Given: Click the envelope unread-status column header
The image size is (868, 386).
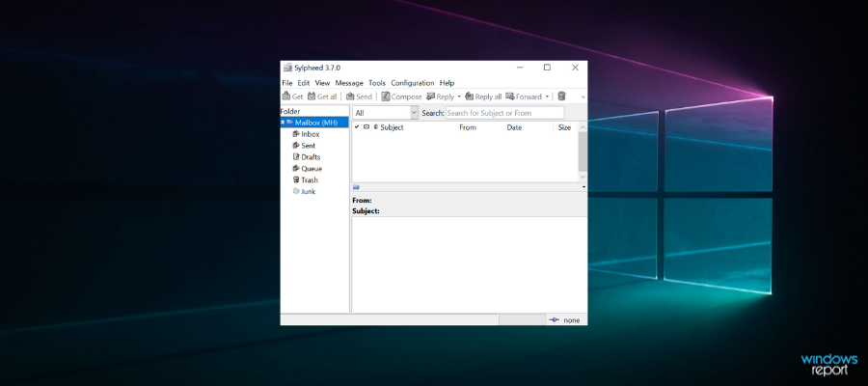Looking at the screenshot, I should (366, 127).
